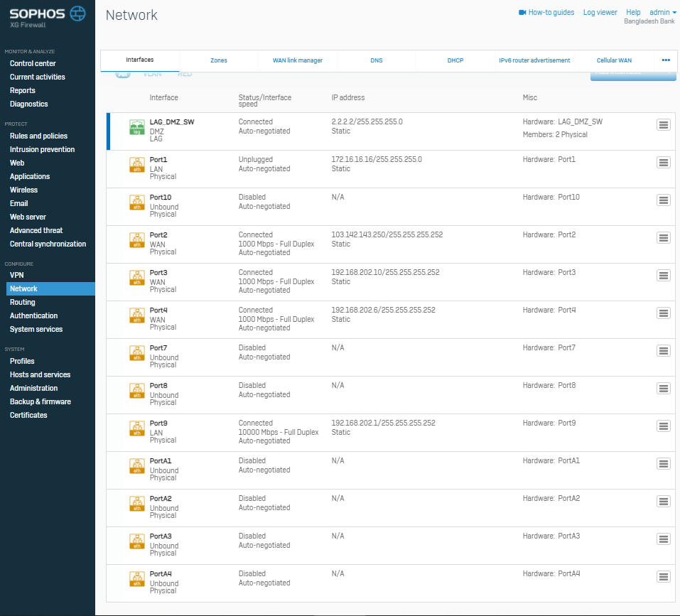This screenshot has height=616, width=680.
Task: Click the PortA1 ethernet interface icon
Action: [137, 467]
